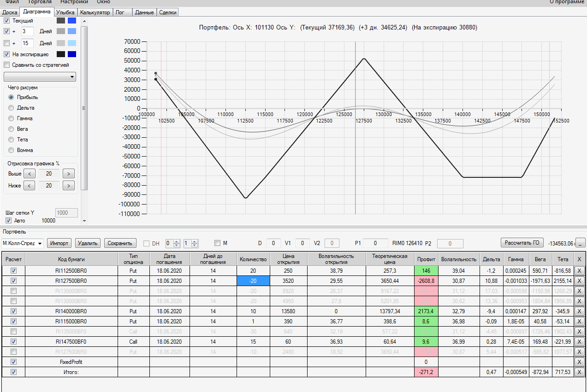Increase the Ниже chart cut percent
The height and width of the screenshot is (392, 587).
point(69,186)
